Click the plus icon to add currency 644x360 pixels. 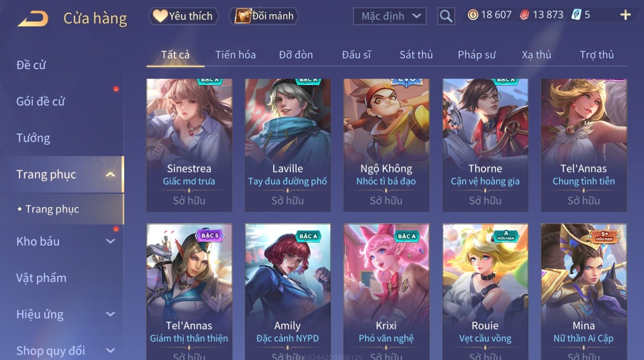tap(625, 15)
